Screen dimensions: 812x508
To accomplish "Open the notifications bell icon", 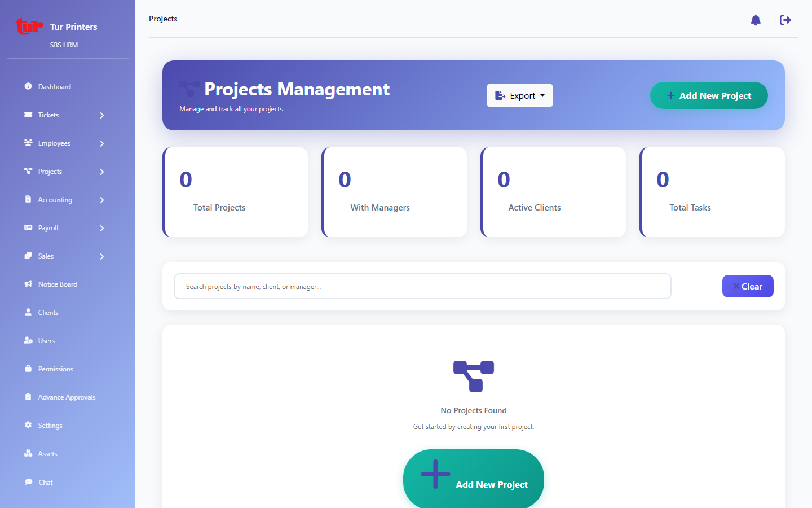I will (756, 20).
